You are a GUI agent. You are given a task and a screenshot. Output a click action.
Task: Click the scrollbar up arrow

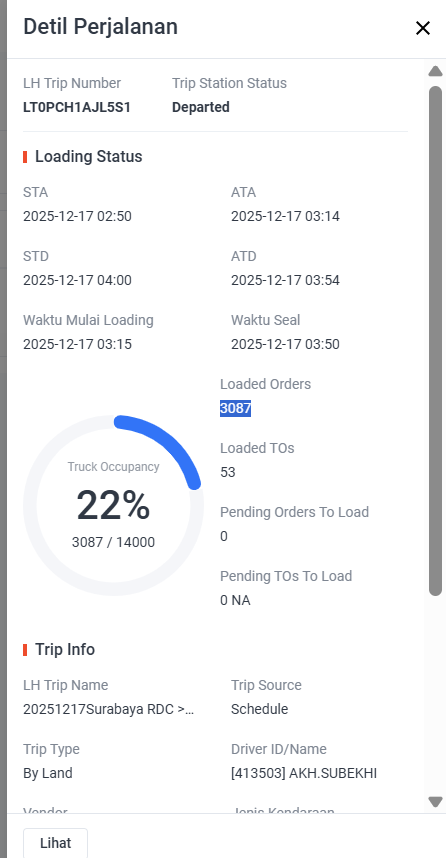pos(435,71)
